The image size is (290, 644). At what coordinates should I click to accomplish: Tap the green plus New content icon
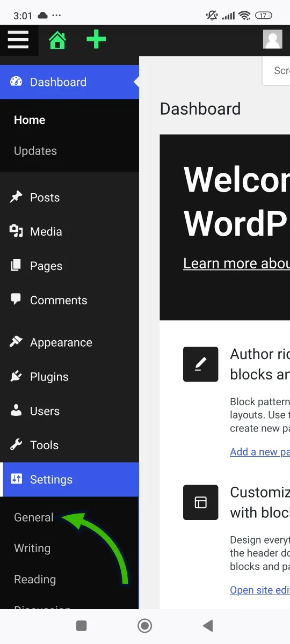[x=96, y=40]
